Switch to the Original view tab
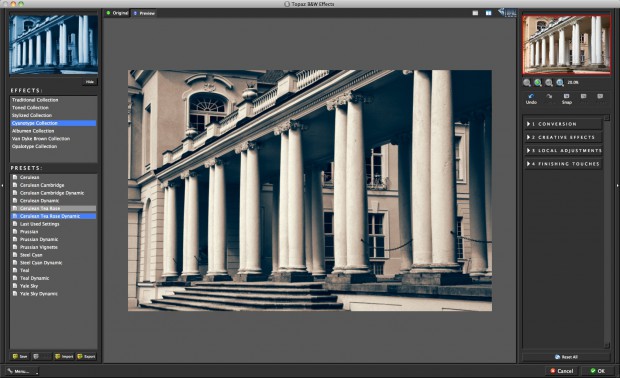 pyautogui.click(x=117, y=13)
